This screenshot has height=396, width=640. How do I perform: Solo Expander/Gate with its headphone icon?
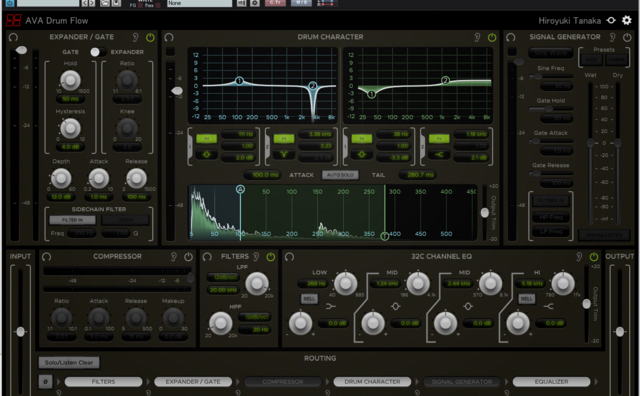13,38
